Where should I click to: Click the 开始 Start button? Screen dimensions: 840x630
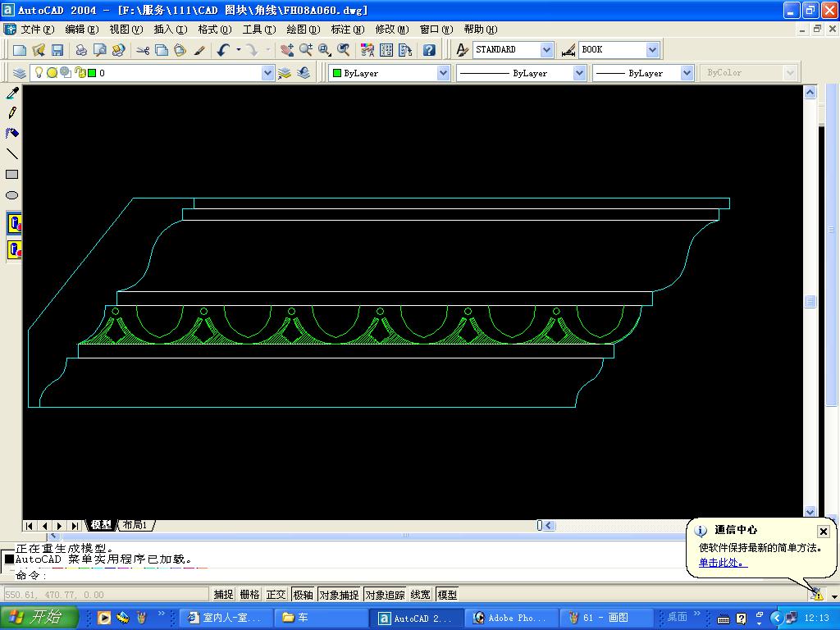point(39,618)
